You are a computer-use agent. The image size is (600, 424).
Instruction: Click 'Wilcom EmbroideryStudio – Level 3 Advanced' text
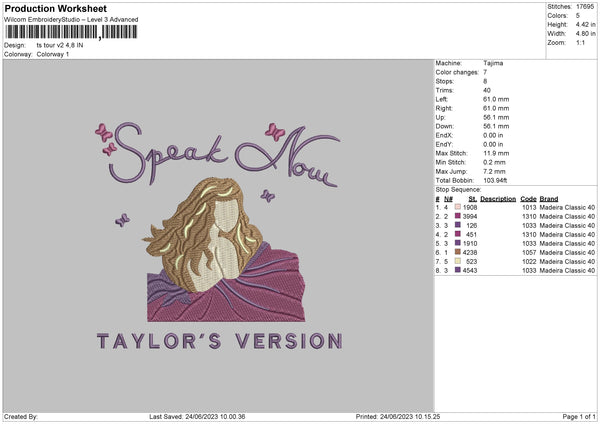point(71,20)
